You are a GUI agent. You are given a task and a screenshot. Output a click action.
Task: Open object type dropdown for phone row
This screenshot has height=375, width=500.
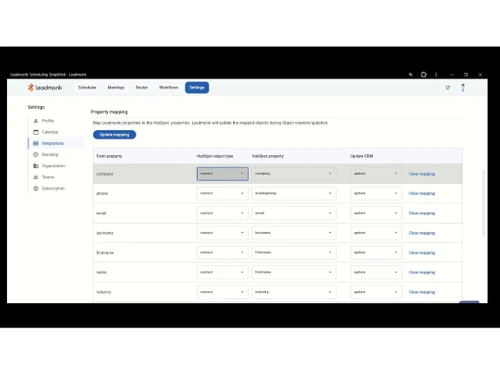[x=223, y=193]
